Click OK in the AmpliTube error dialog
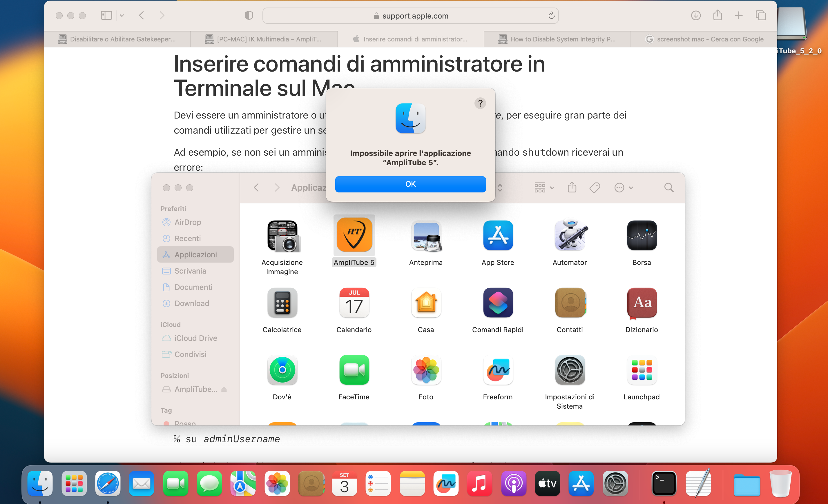Image resolution: width=828 pixels, height=504 pixels. 410,184
